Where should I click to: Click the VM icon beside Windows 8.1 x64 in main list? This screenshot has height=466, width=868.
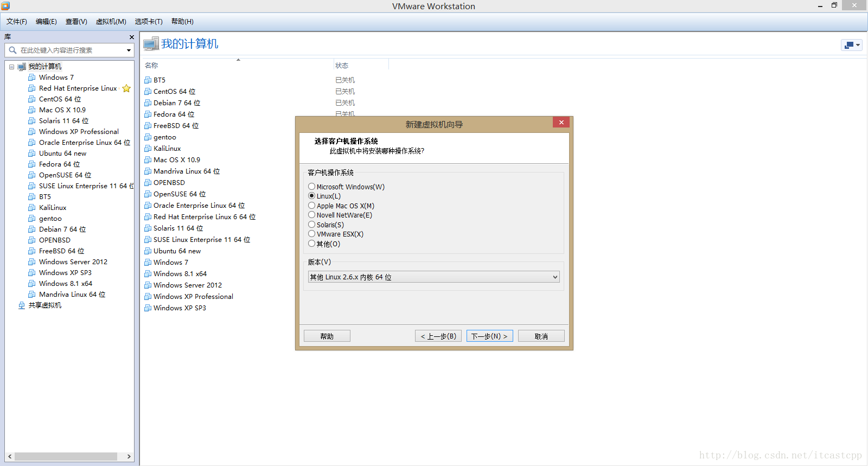(148, 274)
